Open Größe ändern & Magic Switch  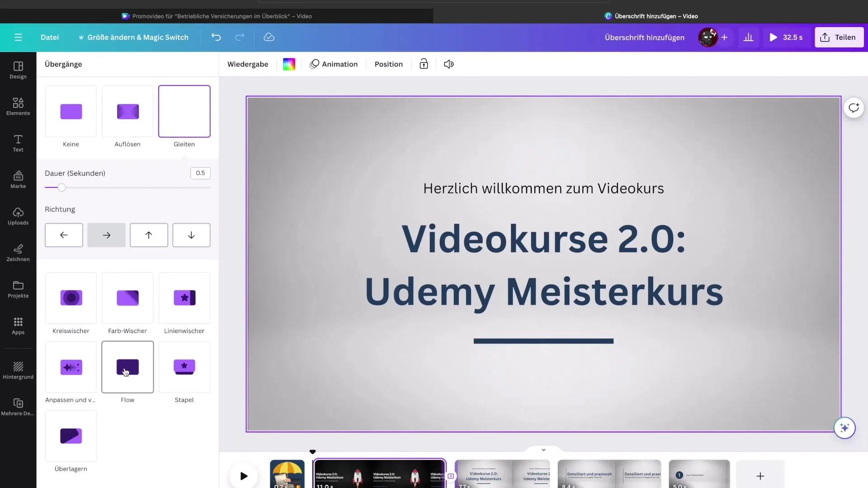pos(133,38)
